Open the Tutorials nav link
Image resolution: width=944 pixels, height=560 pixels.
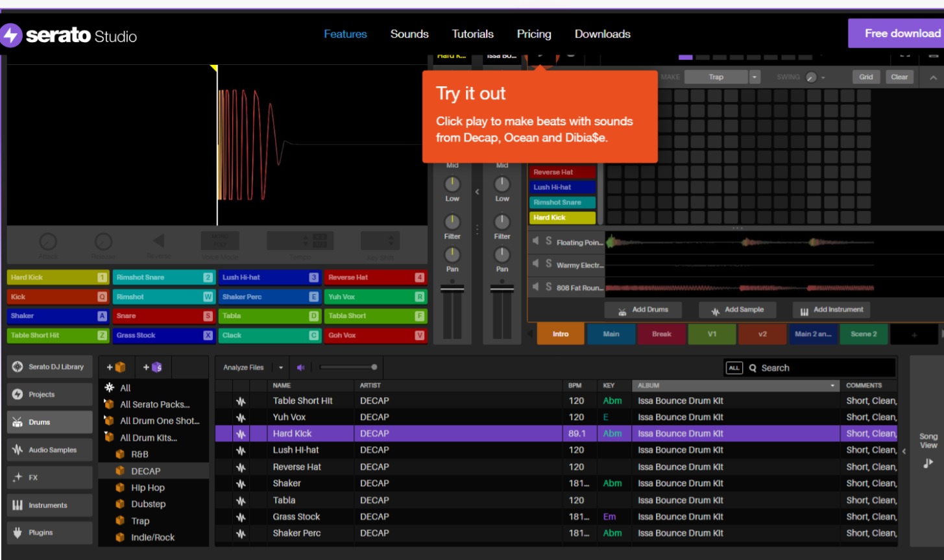472,34
